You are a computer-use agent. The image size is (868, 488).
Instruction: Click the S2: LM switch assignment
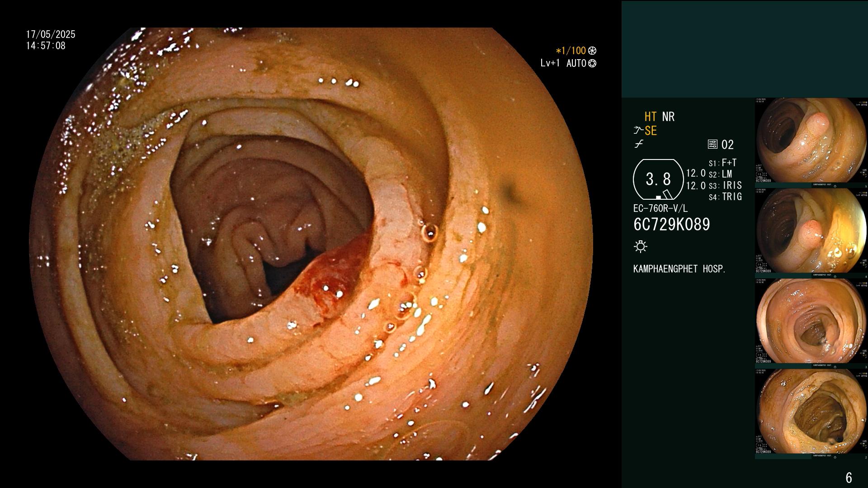pyautogui.click(x=721, y=174)
